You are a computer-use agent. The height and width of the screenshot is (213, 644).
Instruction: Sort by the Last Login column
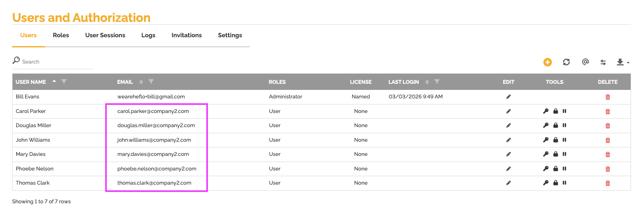tap(427, 82)
